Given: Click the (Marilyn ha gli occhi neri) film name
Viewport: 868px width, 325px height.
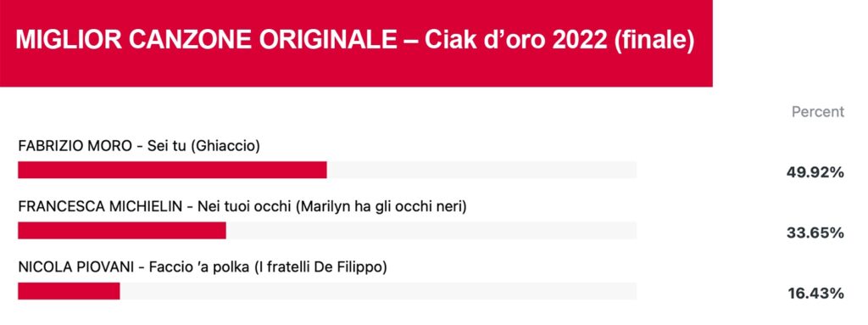Looking at the screenshot, I should tap(381, 207).
